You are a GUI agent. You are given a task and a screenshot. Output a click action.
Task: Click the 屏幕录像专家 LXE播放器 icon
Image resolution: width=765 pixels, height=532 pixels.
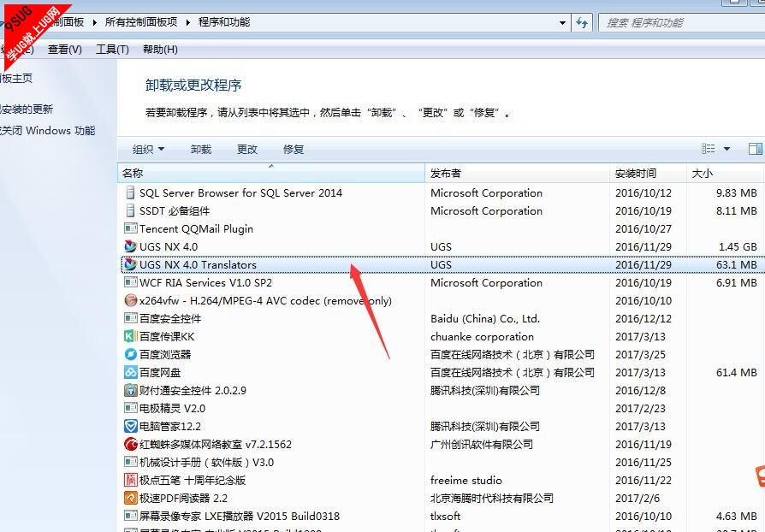[130, 516]
